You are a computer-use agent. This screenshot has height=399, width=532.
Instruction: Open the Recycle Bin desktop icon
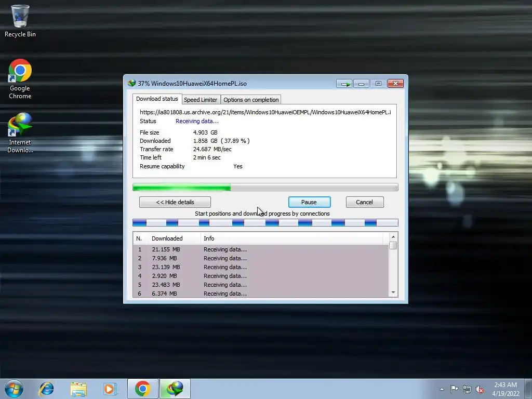coord(20,21)
